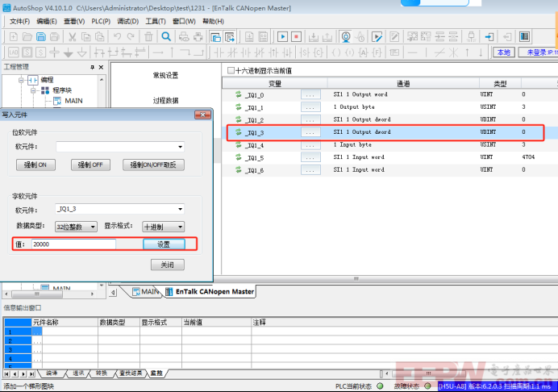
Task: Click the 关闭 button
Action: (167, 265)
